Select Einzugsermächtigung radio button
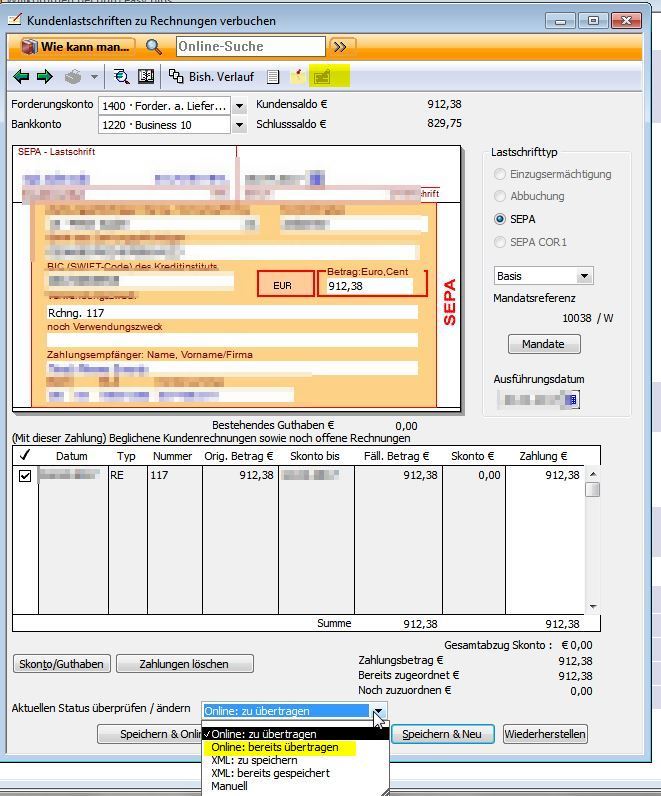The height and width of the screenshot is (796, 661). pos(500,174)
